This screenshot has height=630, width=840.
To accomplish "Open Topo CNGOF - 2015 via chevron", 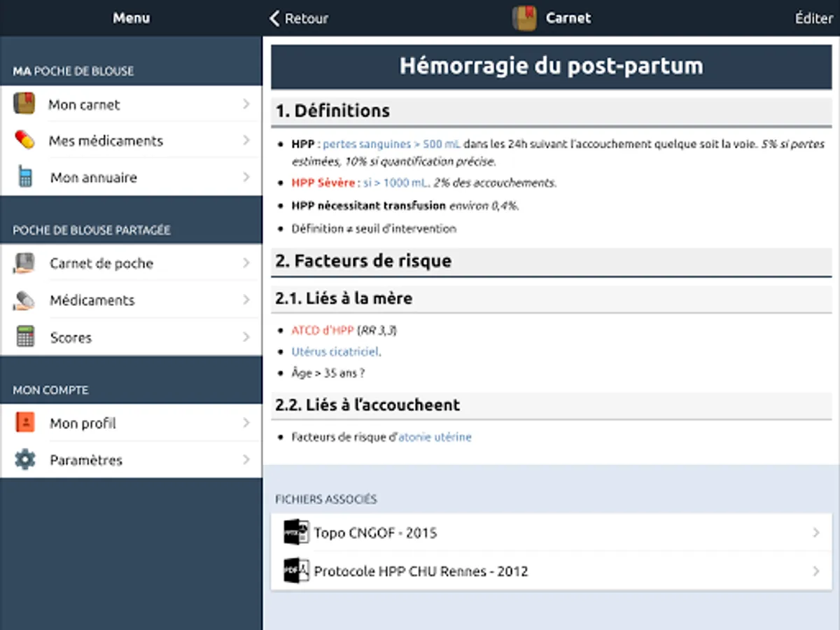I will (815, 533).
